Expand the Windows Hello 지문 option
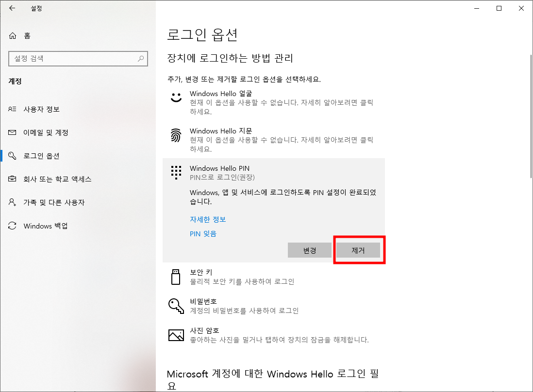 274,139
